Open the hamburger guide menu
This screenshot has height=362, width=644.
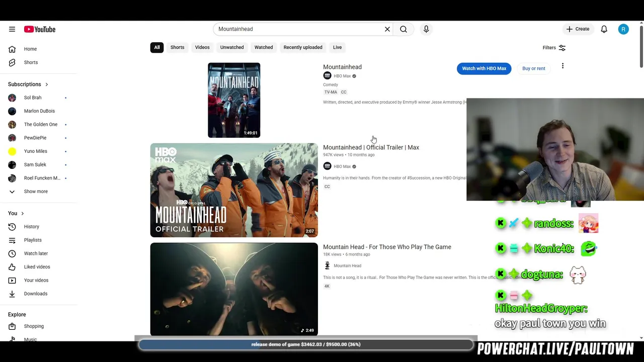(12, 29)
